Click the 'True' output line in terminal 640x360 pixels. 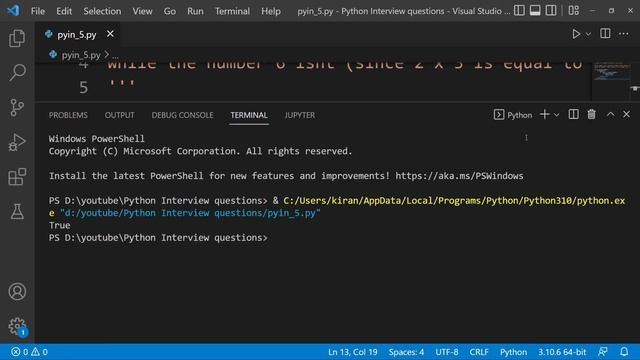[60, 225]
